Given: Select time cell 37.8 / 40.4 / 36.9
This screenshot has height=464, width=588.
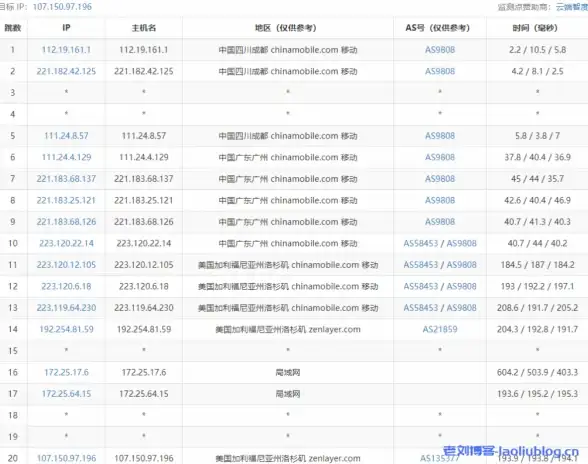Looking at the screenshot, I should 537,157.
